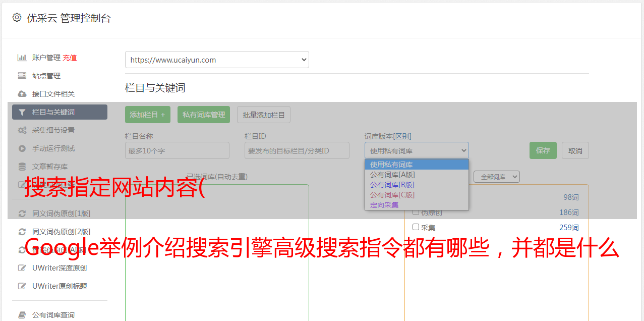
Task: Click the book icon for 公有词库查询
Action: coord(22,315)
